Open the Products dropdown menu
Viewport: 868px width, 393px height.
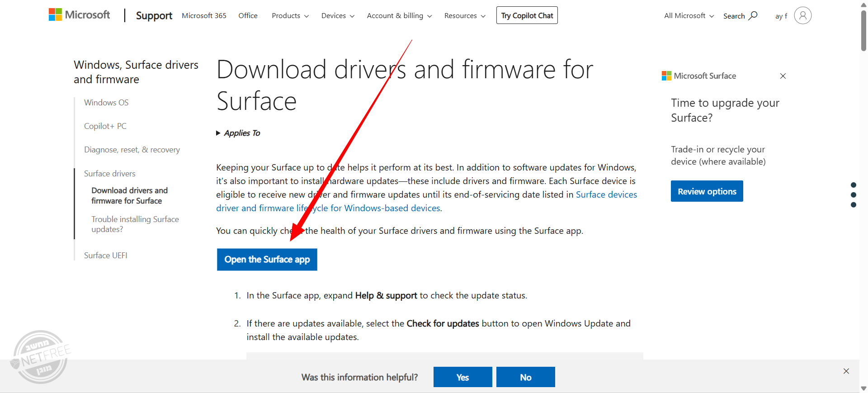(x=290, y=16)
